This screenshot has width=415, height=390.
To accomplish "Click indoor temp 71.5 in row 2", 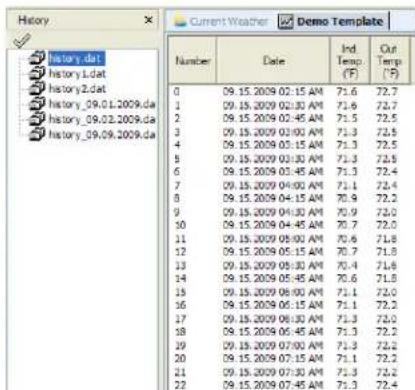I will [347, 118].
